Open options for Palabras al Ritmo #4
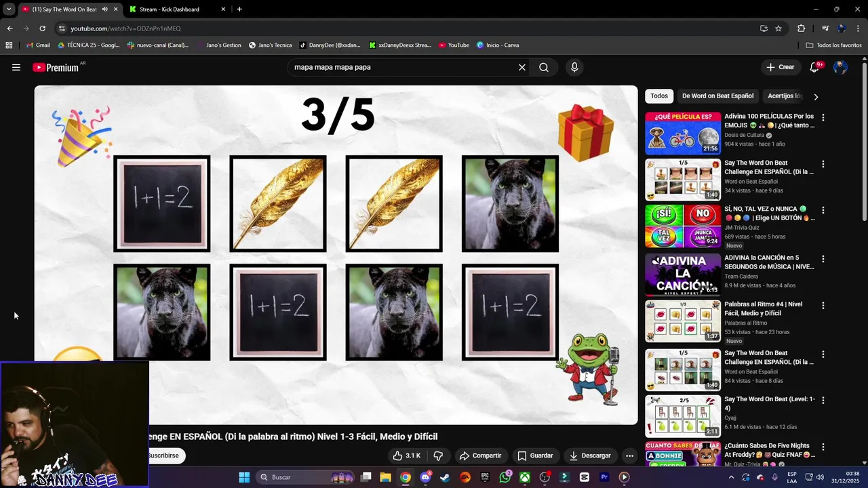The image size is (868, 488). (x=823, y=306)
